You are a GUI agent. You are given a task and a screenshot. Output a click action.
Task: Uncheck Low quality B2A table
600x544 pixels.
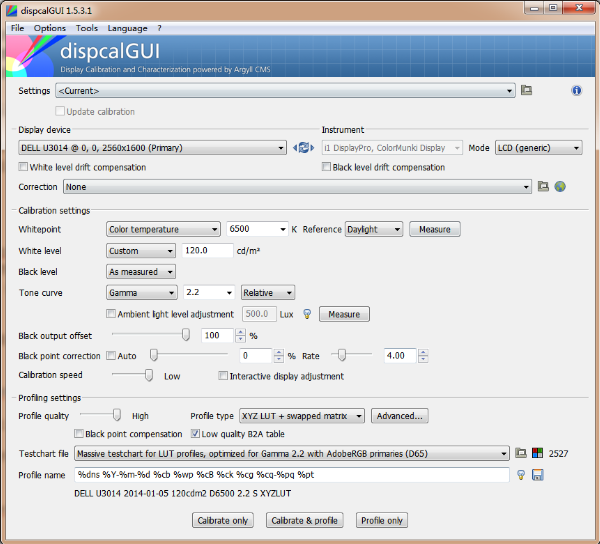(x=195, y=434)
